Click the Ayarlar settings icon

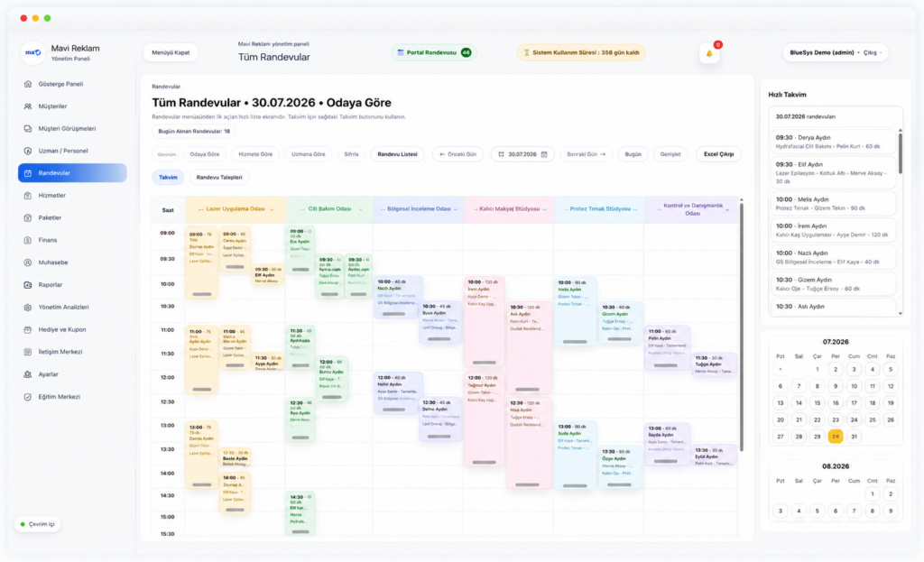[28, 374]
